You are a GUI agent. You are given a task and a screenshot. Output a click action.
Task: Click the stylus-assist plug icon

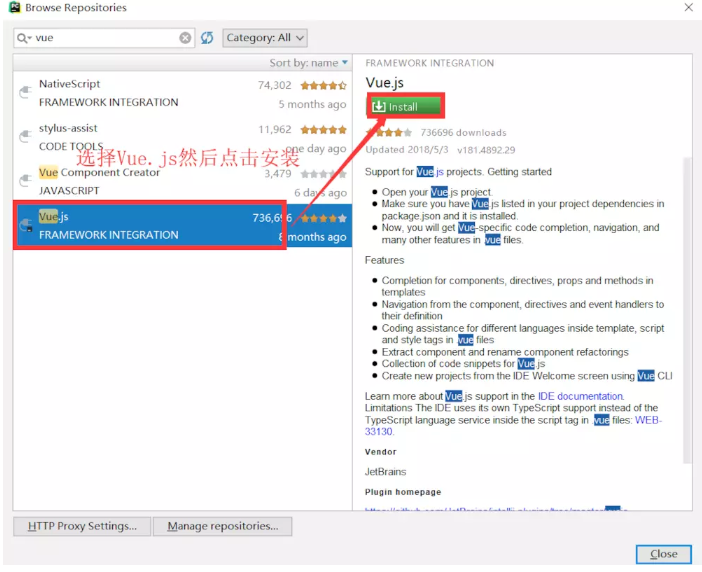[26, 136]
